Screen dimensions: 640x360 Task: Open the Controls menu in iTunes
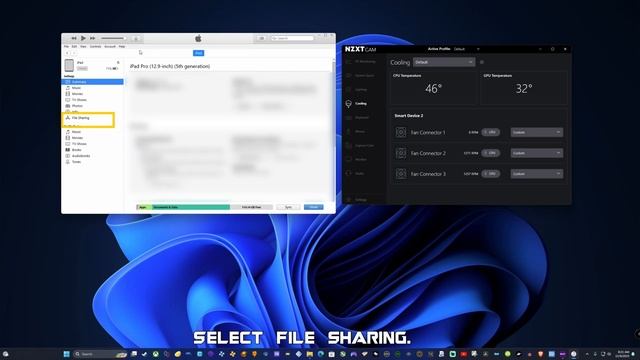[x=96, y=47]
